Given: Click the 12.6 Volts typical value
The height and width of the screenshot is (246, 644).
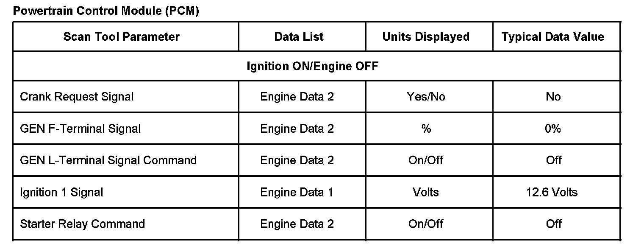Looking at the screenshot, I should point(552,192).
